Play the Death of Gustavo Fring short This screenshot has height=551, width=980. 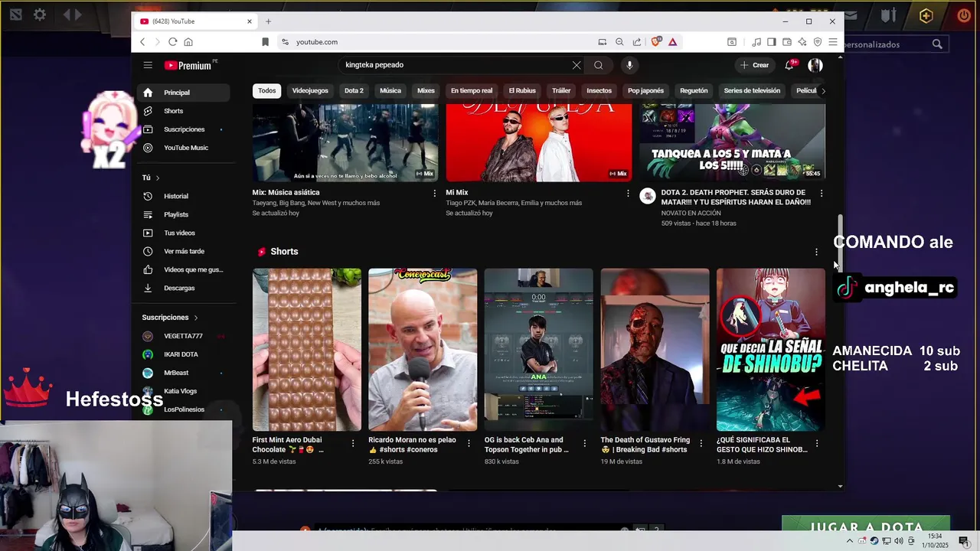pos(655,350)
